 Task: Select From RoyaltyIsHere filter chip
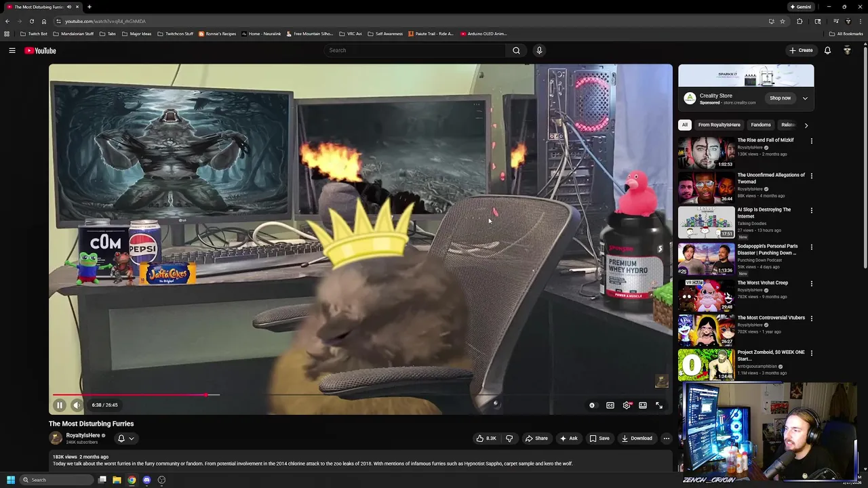(719, 125)
